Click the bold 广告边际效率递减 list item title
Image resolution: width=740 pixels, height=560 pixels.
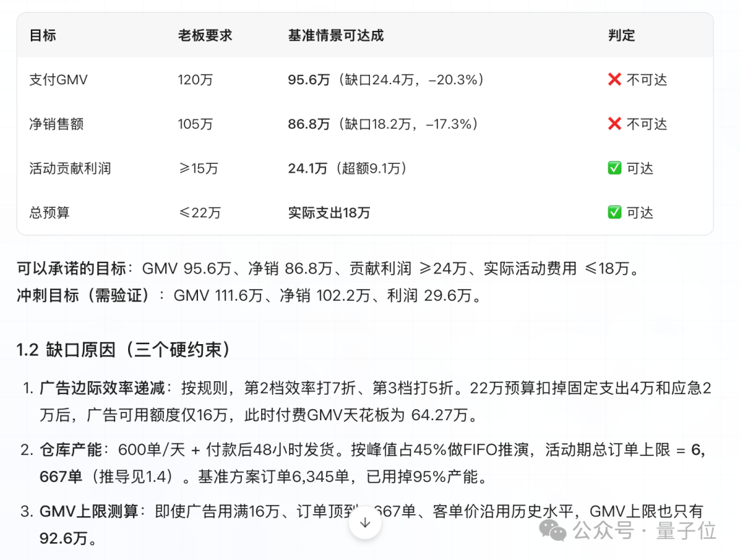[x=102, y=388]
